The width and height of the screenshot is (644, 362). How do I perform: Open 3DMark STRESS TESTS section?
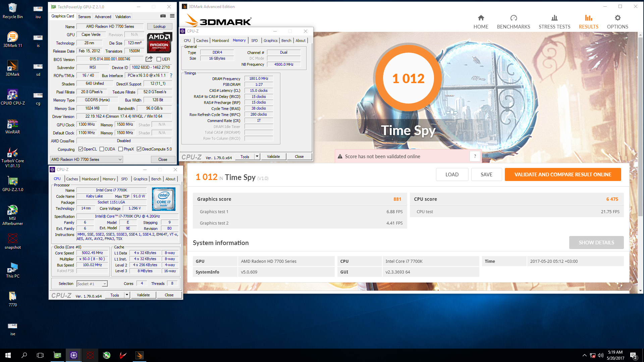point(554,22)
